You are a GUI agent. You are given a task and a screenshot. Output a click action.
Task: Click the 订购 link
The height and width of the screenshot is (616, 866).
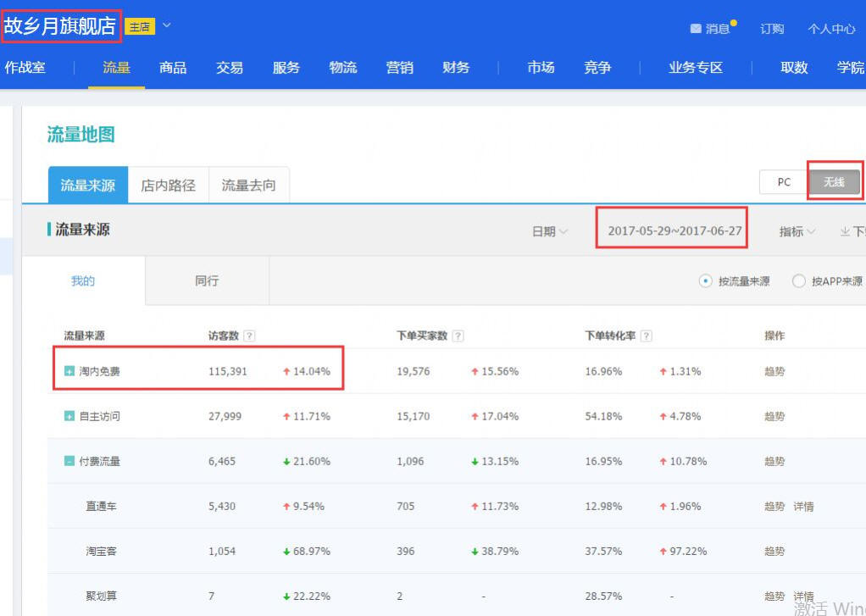coord(772,28)
